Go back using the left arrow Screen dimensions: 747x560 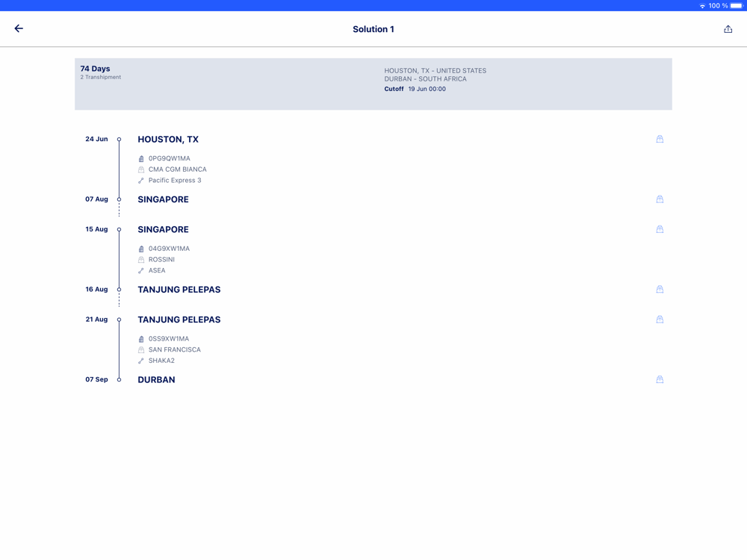19,28
